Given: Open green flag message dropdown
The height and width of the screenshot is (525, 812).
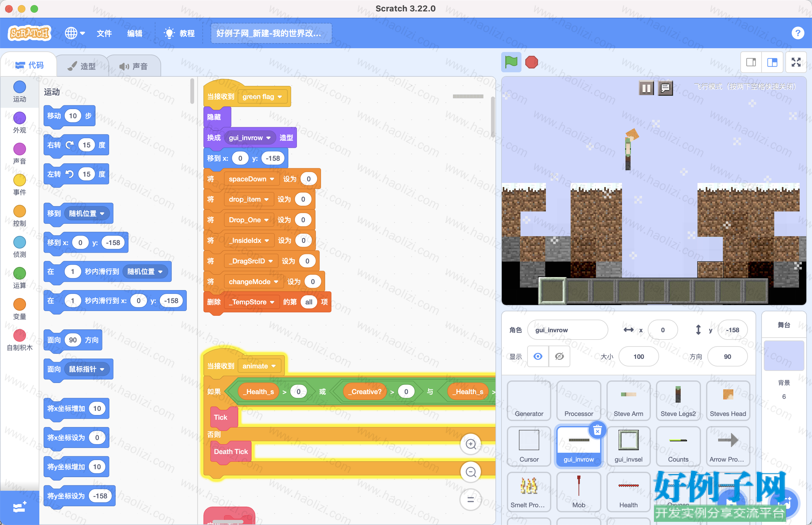Looking at the screenshot, I should tap(262, 97).
